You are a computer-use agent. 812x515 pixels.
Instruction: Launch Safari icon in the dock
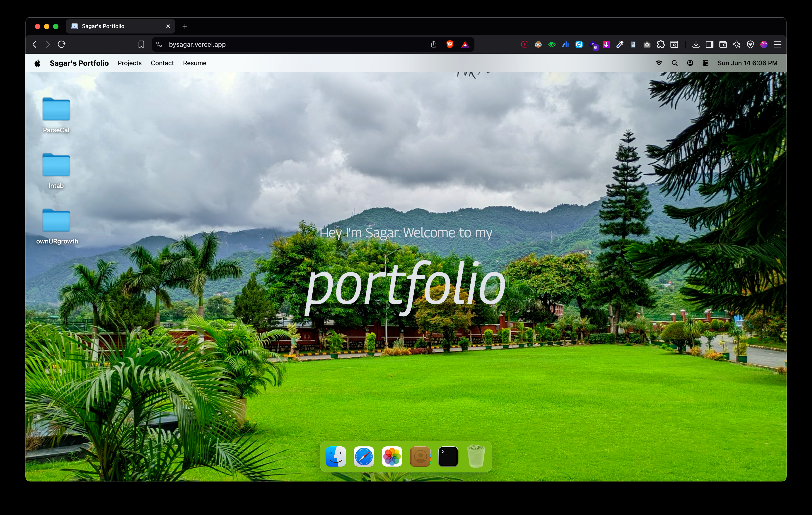click(364, 457)
